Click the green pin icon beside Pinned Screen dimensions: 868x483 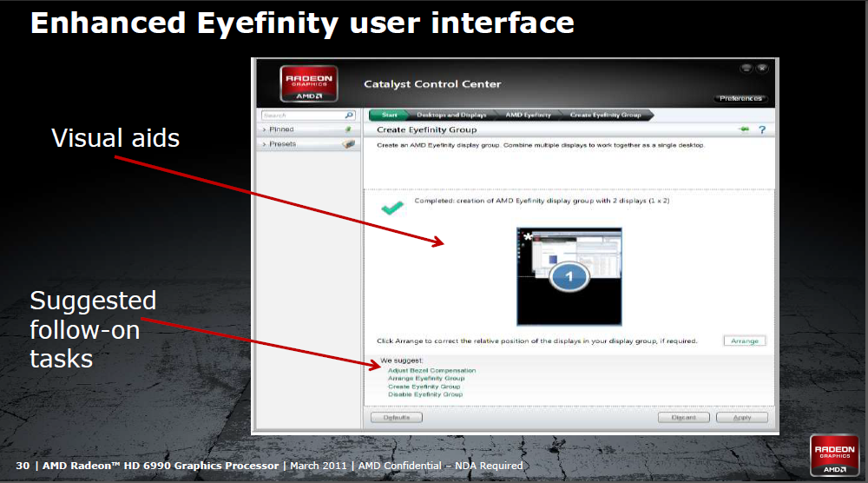pos(348,129)
